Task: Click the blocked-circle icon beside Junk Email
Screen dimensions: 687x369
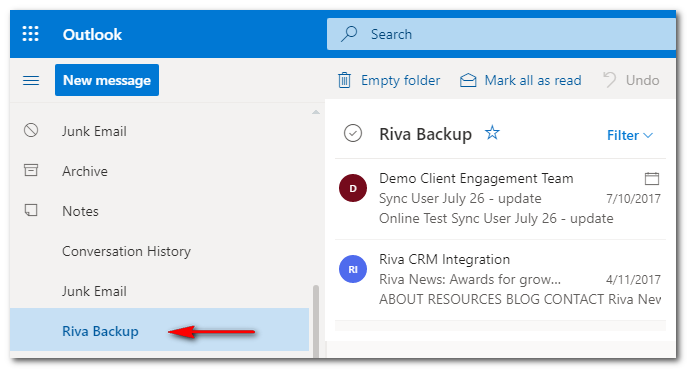Action: (31, 130)
